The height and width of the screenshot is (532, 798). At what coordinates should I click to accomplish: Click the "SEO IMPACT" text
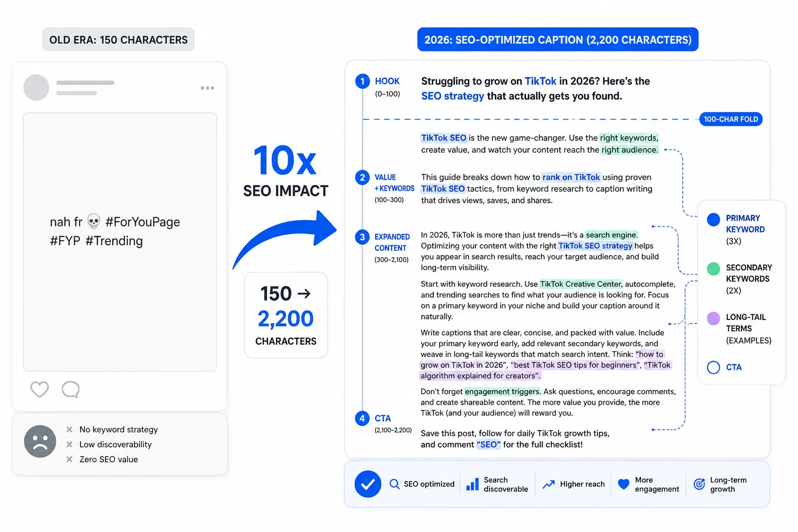[286, 191]
